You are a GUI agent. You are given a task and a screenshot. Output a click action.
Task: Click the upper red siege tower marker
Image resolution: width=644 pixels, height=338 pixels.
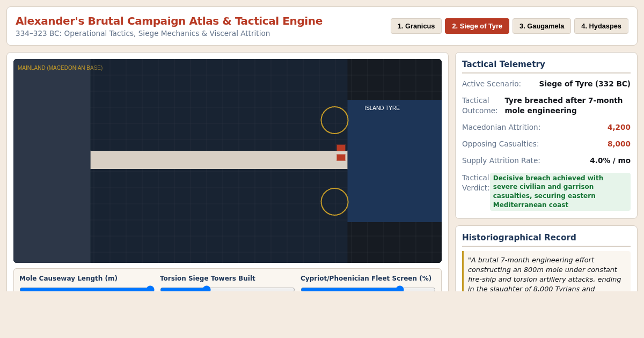(341, 148)
